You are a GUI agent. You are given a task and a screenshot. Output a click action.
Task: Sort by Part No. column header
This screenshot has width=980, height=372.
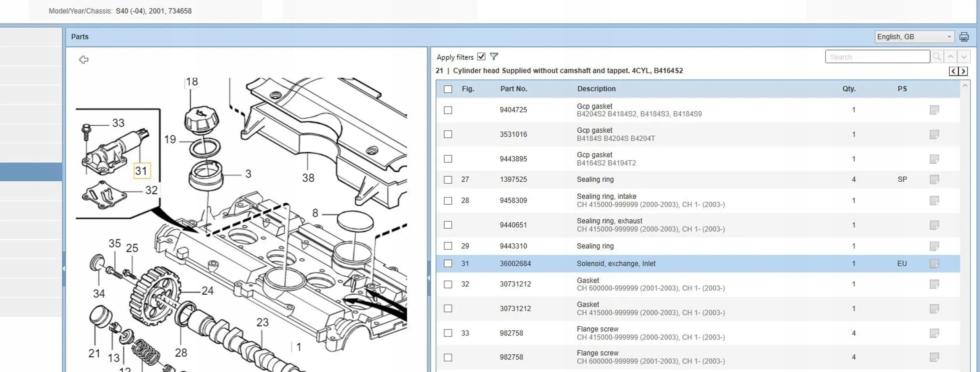514,89
